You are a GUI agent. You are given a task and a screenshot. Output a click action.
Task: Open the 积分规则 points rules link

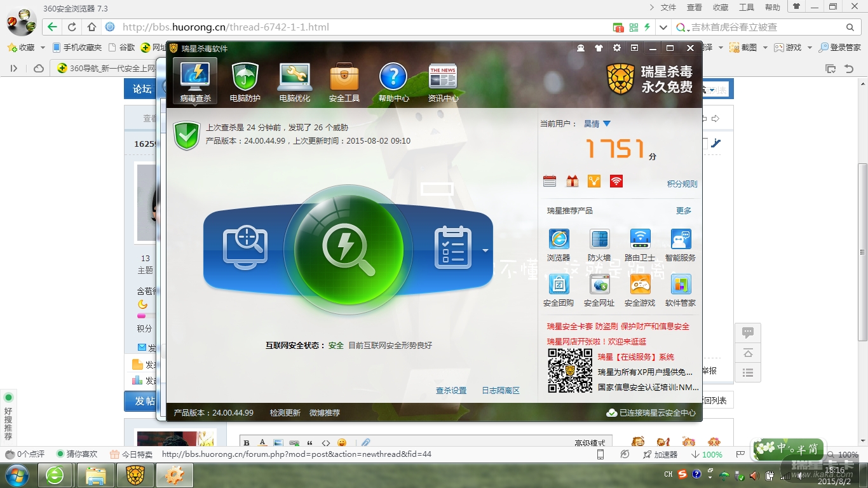(x=682, y=184)
